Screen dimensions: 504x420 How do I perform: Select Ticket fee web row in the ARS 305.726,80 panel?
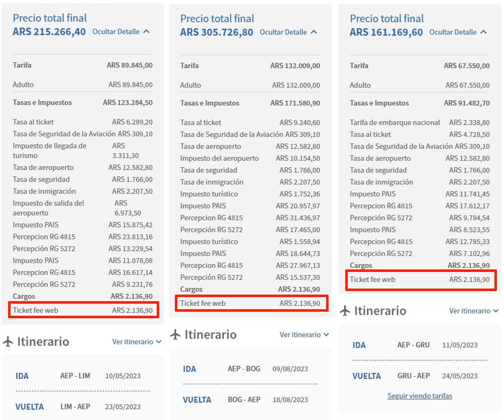coord(250,303)
